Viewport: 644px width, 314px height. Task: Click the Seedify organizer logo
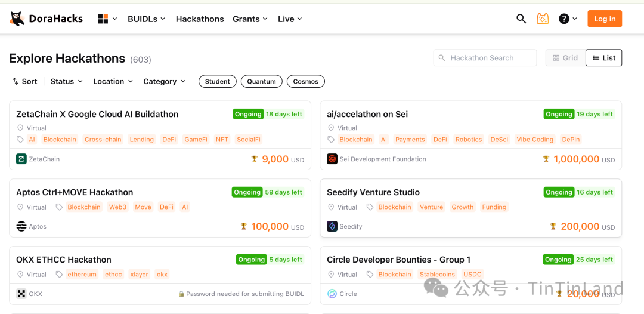click(332, 226)
